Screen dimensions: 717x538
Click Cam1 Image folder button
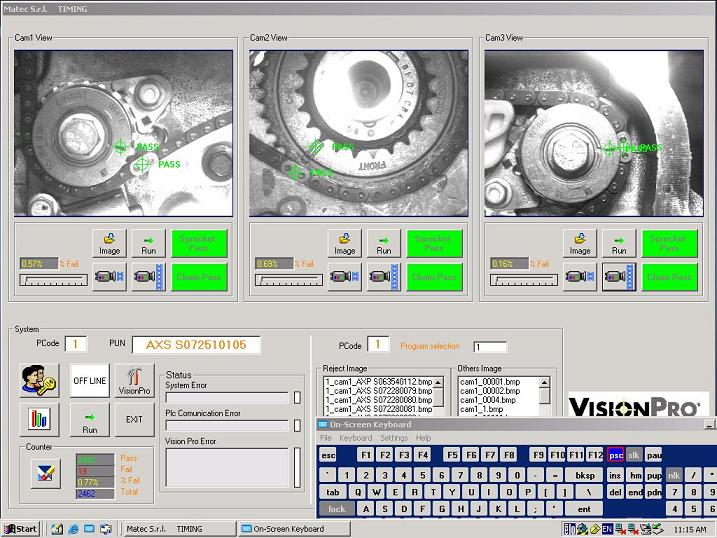pyautogui.click(x=110, y=243)
